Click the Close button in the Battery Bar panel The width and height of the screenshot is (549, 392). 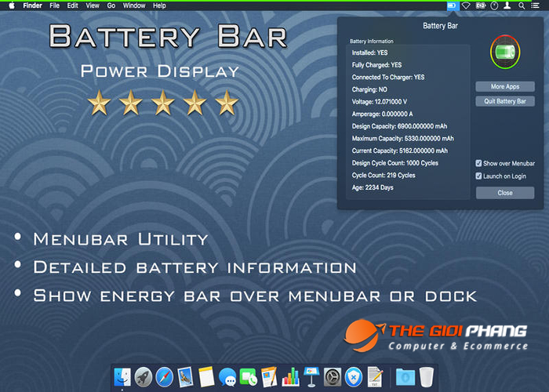[x=505, y=193]
